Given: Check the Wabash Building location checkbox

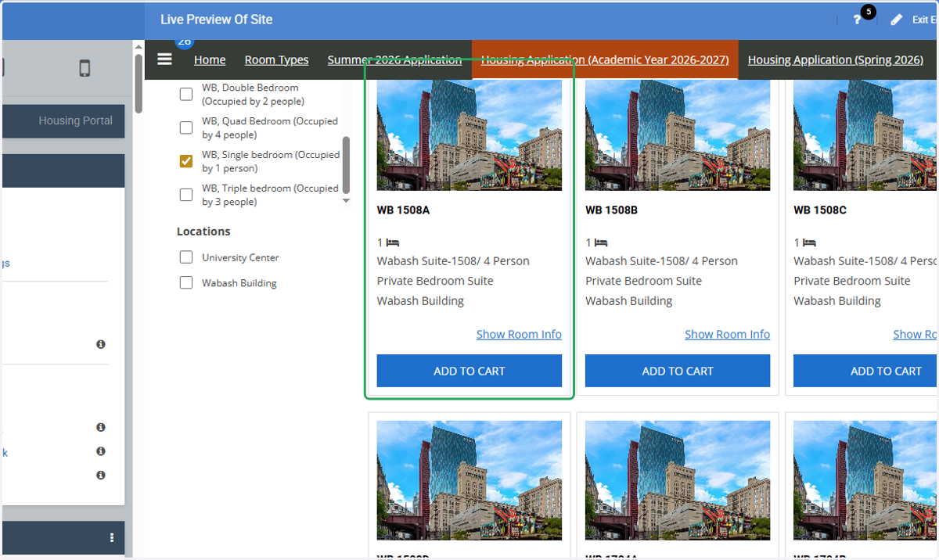Looking at the screenshot, I should pyautogui.click(x=186, y=283).
